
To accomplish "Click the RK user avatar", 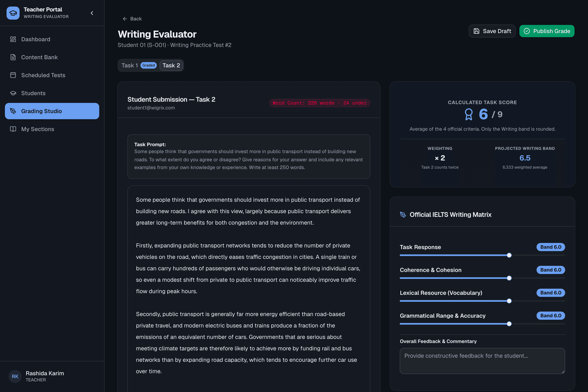I will coord(15,376).
